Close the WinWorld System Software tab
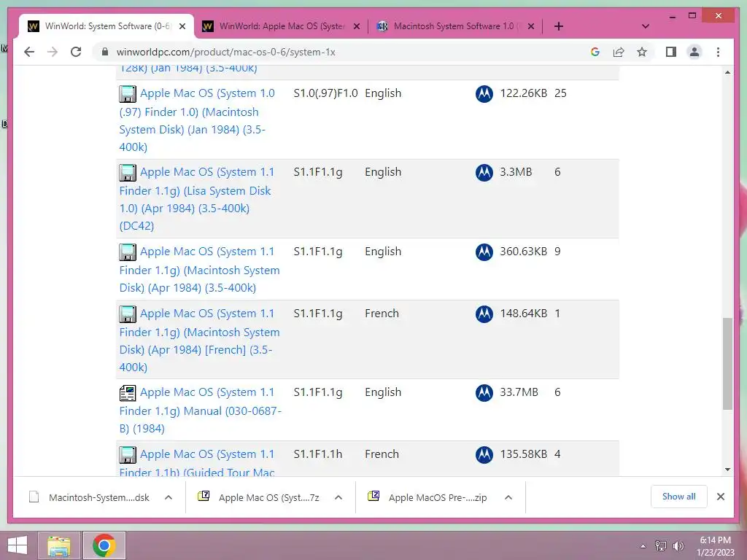 [182, 26]
